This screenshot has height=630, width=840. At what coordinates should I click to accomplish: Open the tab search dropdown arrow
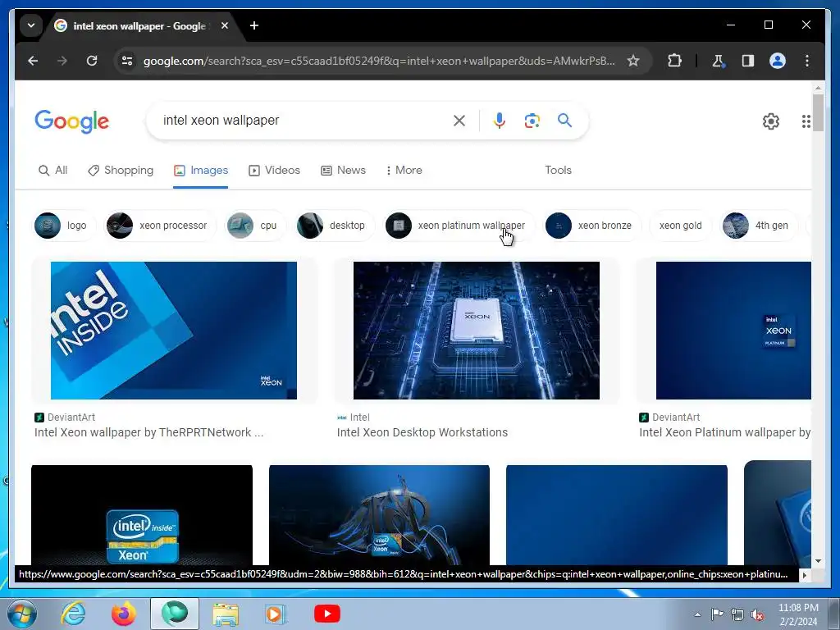point(31,25)
